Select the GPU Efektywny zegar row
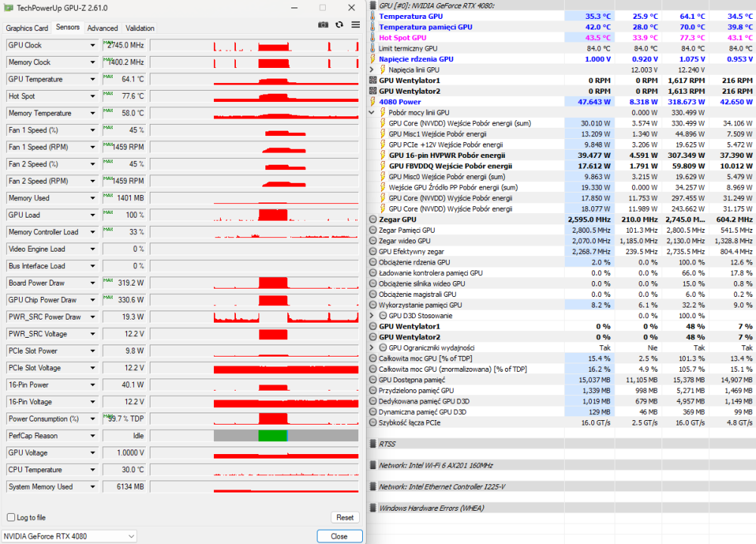756x544 pixels. click(x=562, y=252)
